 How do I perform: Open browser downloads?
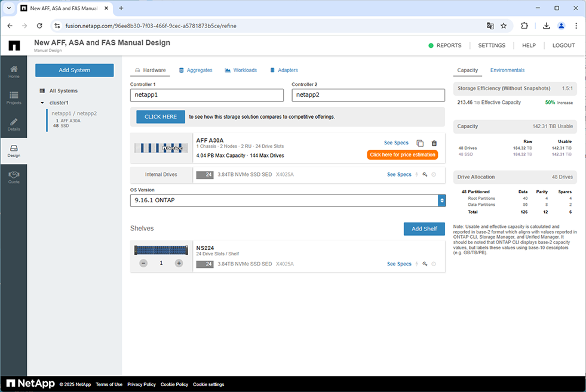pos(547,26)
